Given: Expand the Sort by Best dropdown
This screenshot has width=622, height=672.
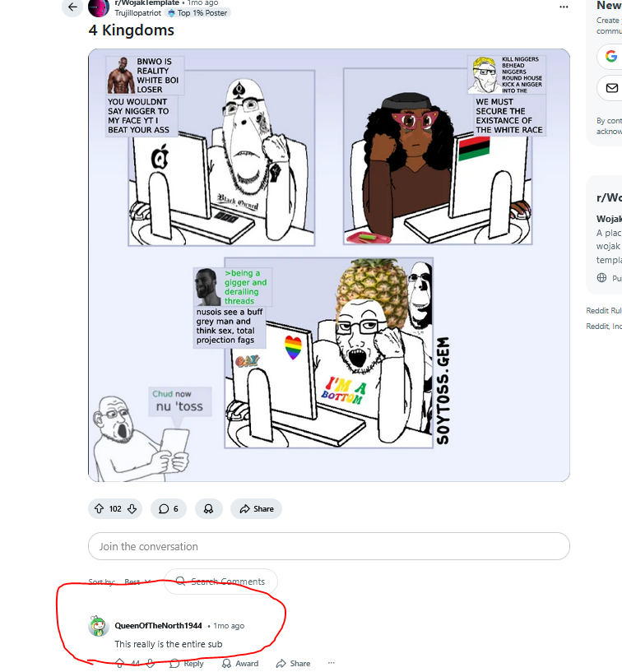Looking at the screenshot, I should (x=137, y=582).
